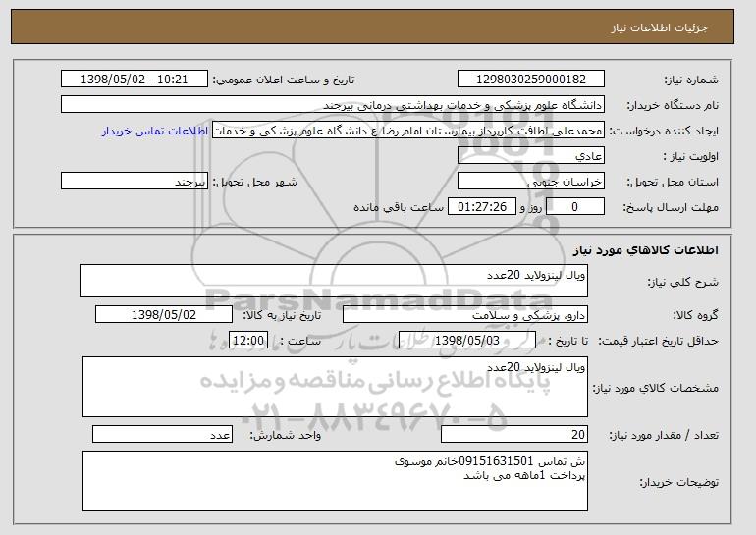Click the label تاریخ و ساعت اعلان عمومی
Viewport: 756px width, 535px height.
pos(284,80)
